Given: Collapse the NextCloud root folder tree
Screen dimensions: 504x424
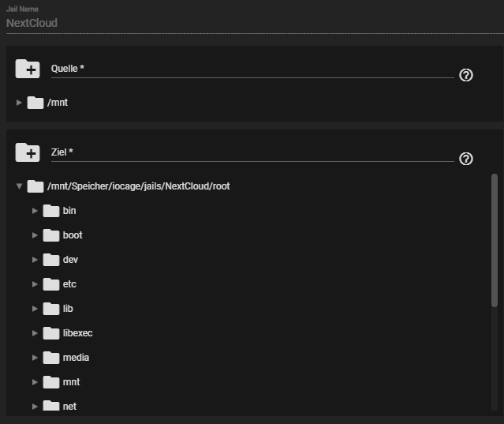Looking at the screenshot, I should tap(19, 186).
